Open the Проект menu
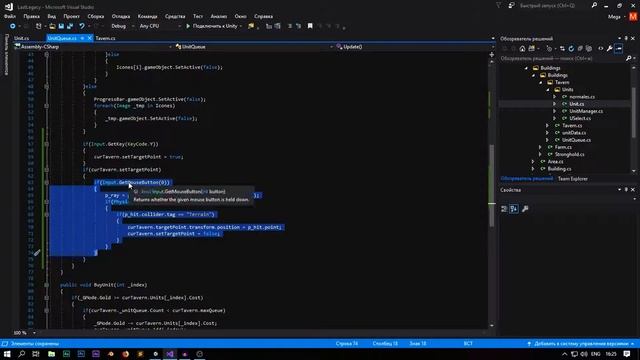The height and width of the screenshot is (360, 640). (x=71, y=16)
